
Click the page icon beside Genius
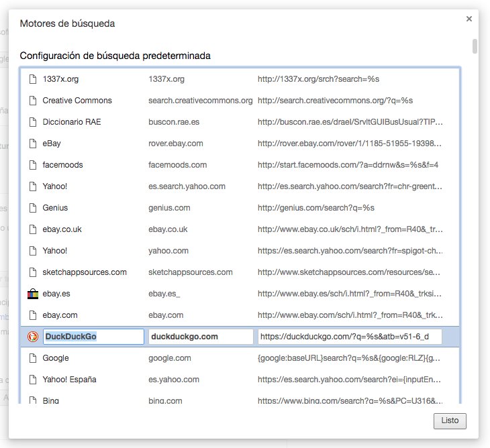(33, 208)
